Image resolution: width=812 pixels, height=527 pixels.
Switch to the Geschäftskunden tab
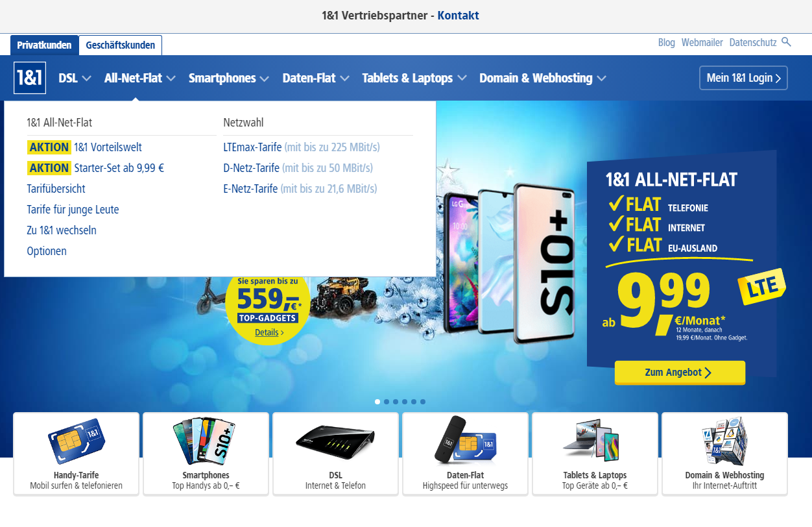[x=121, y=45]
